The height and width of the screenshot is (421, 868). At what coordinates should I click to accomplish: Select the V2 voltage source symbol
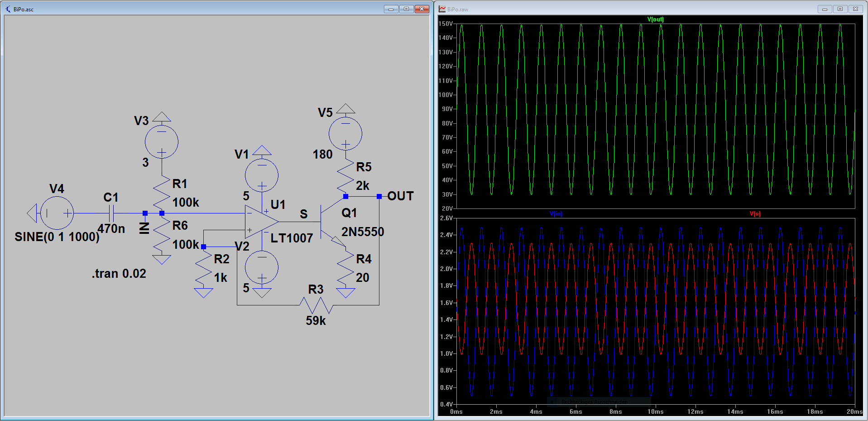pos(262,267)
